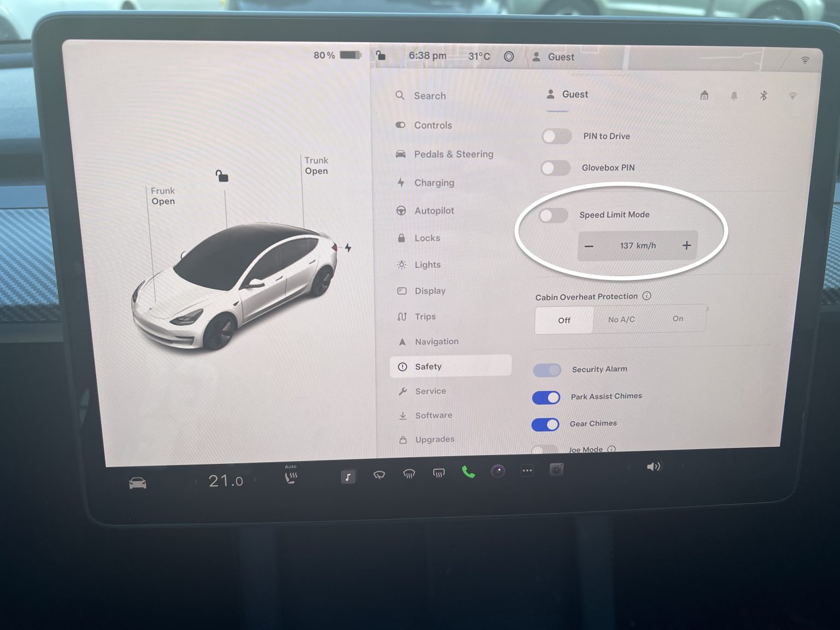Open the phone app icon
Image resolution: width=840 pixels, height=630 pixels.
pyautogui.click(x=468, y=471)
